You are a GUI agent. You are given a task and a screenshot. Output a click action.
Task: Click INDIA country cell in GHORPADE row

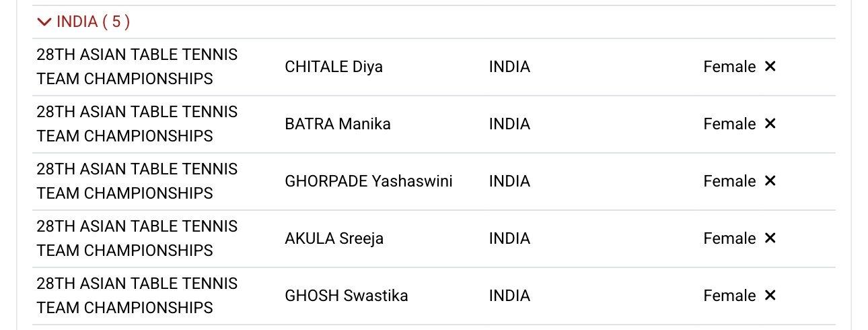coord(509,181)
